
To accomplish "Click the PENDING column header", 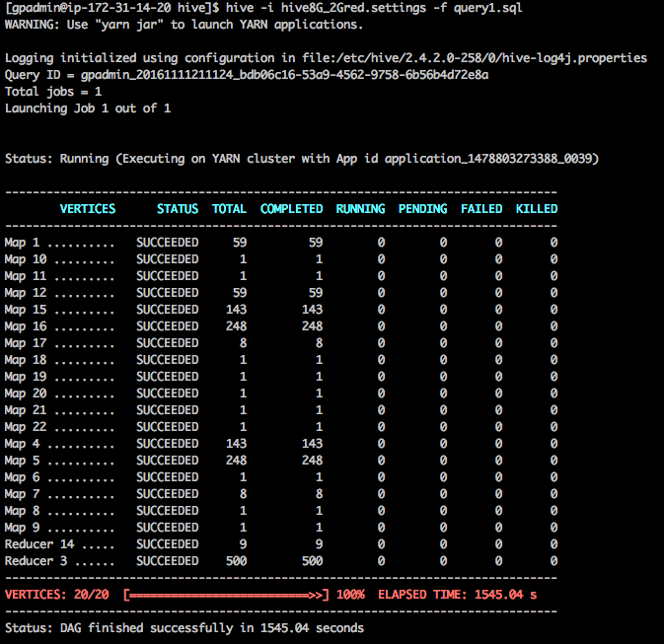I will [x=422, y=209].
